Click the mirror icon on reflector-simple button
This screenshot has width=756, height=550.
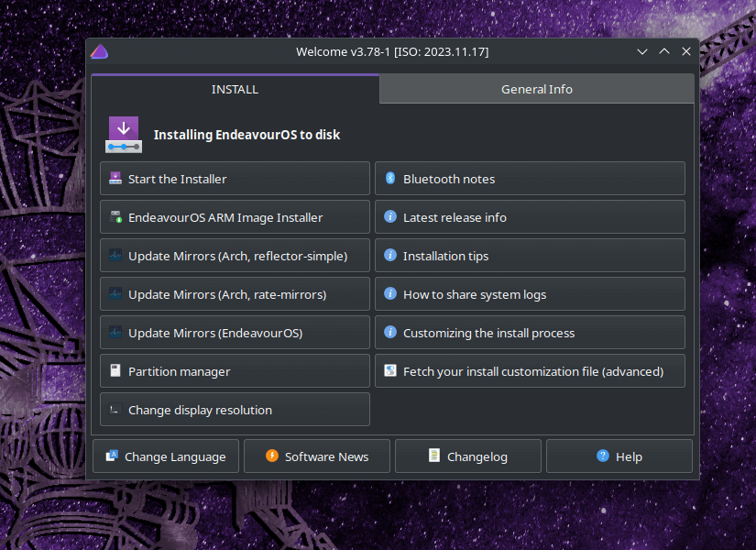(115, 255)
